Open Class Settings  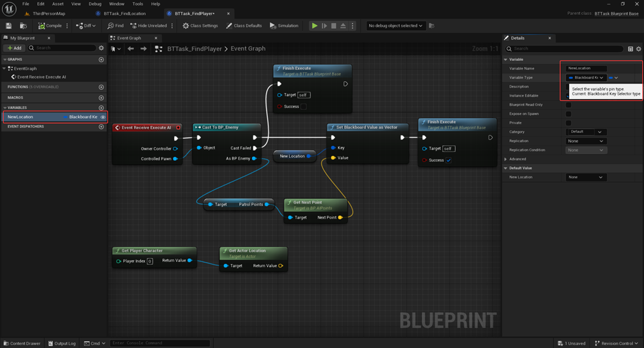pos(200,26)
